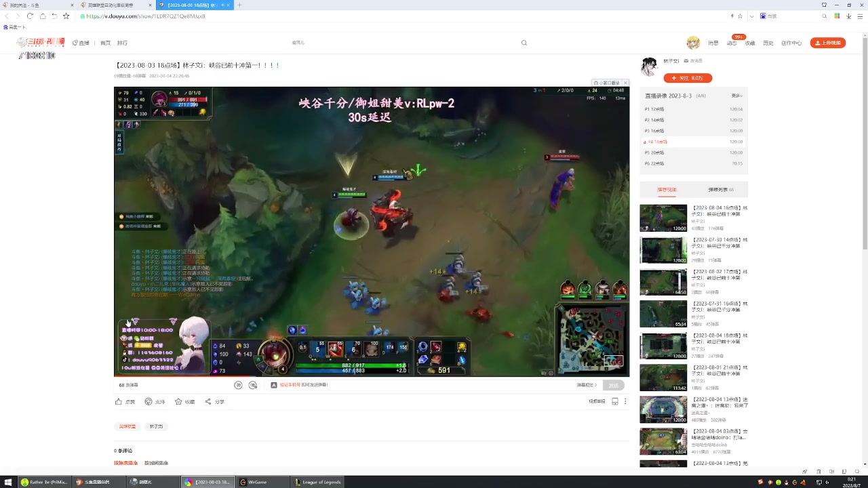
Task: Click the video player seek bar
Action: 372,375
